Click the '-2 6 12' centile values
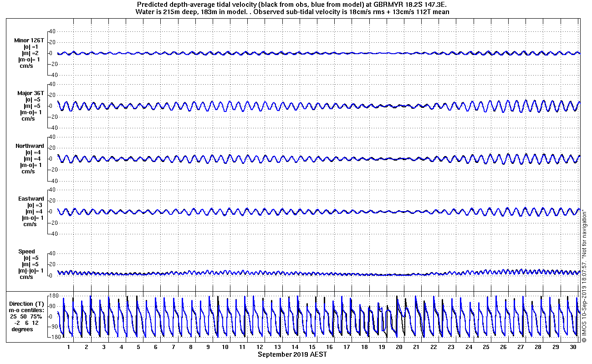The height and width of the screenshot is (364, 592). [26, 323]
